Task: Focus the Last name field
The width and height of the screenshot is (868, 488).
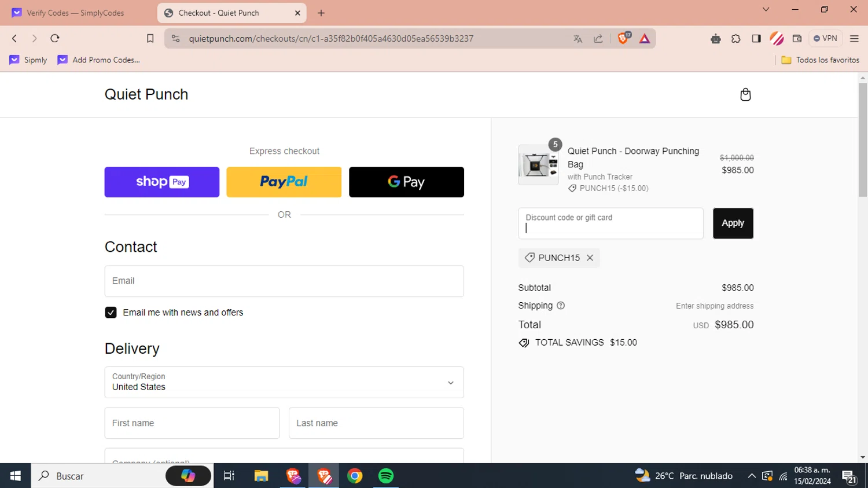Action: coord(376,423)
